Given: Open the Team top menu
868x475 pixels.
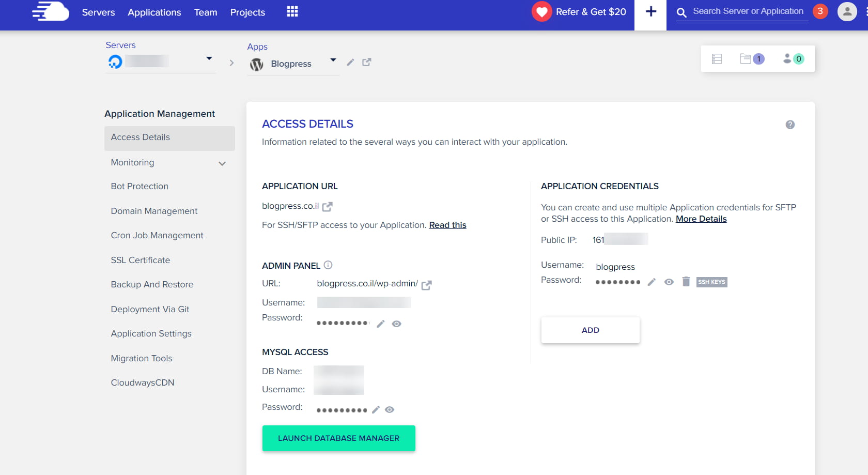Looking at the screenshot, I should point(206,12).
